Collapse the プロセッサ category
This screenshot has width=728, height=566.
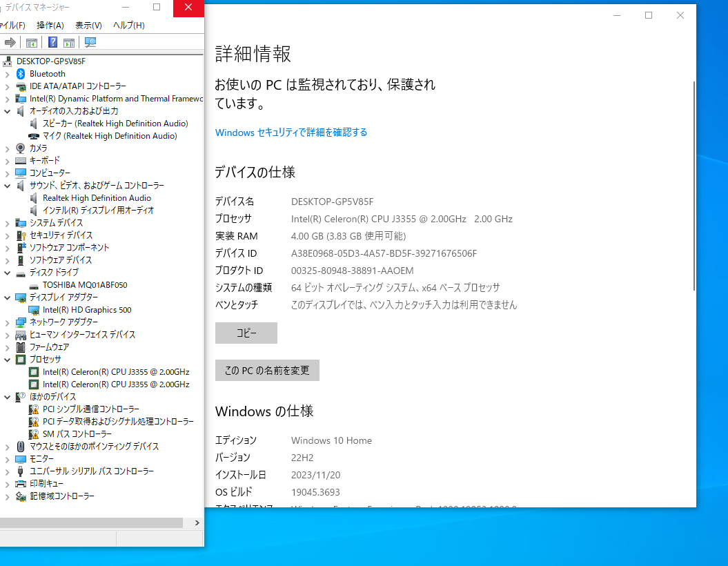[7, 359]
